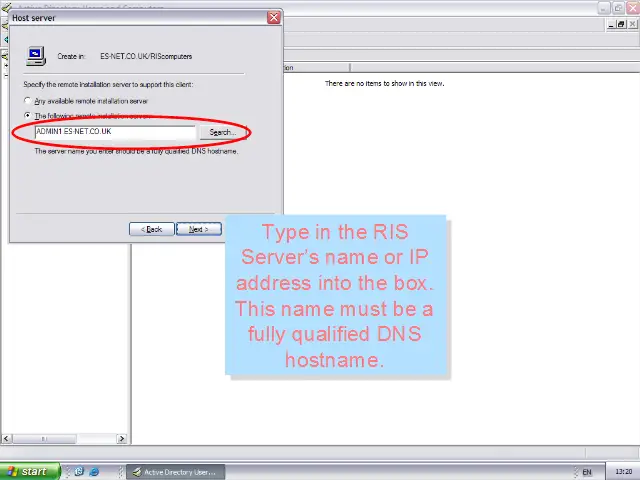Viewport: 640px width, 480px height.
Task: Close the Host server dialog
Action: pos(273,18)
